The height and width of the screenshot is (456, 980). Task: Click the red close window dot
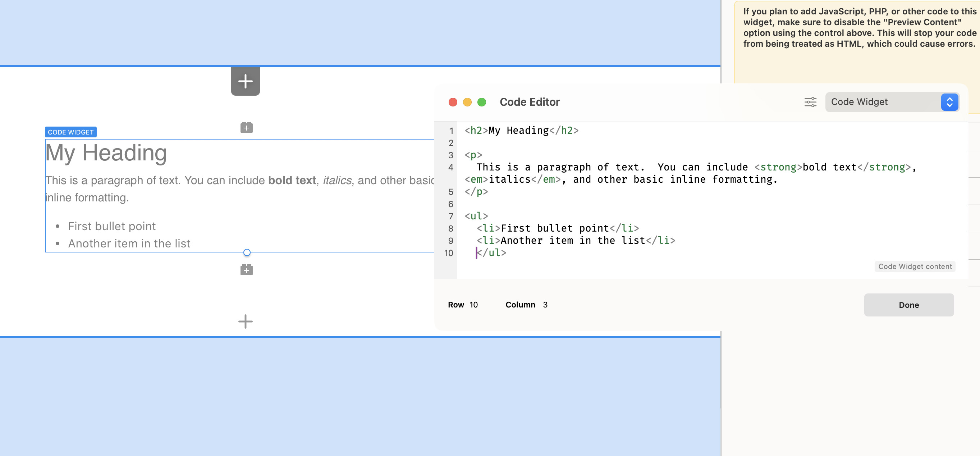(x=453, y=102)
